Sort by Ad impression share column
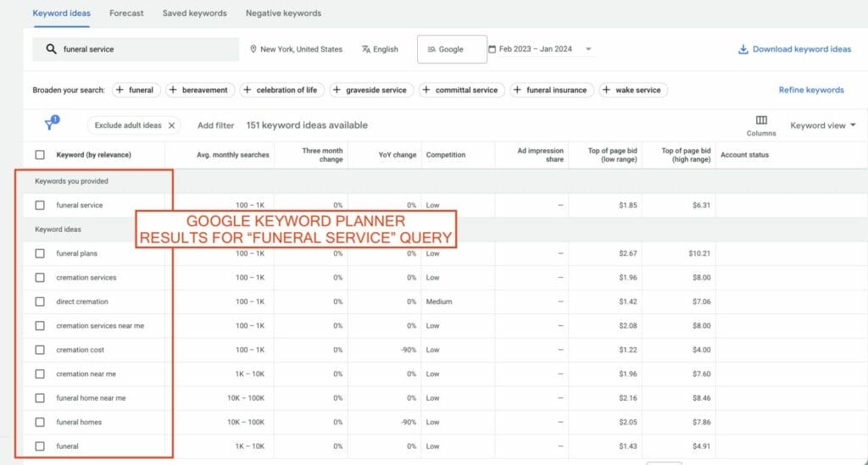This screenshot has width=868, height=465. point(540,155)
